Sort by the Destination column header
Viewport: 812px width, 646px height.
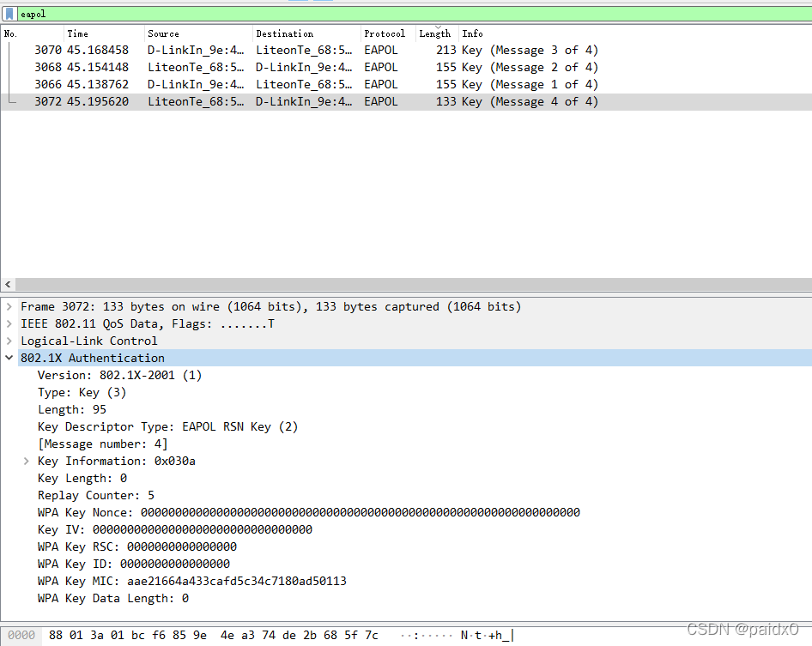click(306, 33)
